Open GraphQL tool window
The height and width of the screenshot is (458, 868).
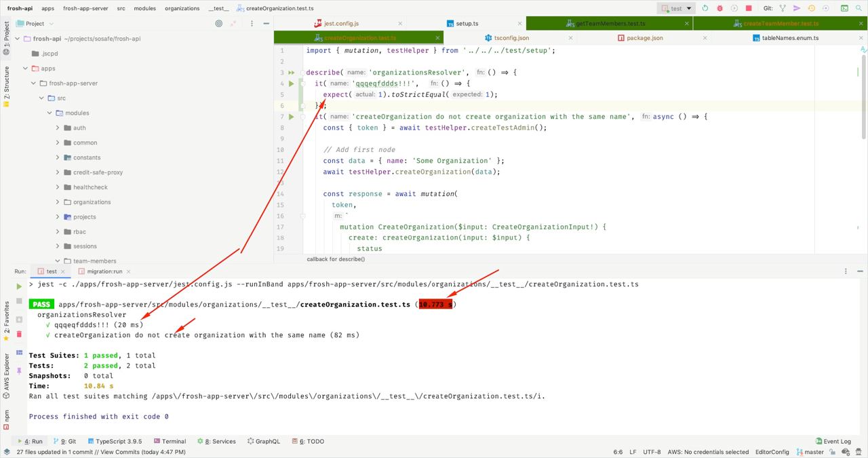pyautogui.click(x=263, y=441)
